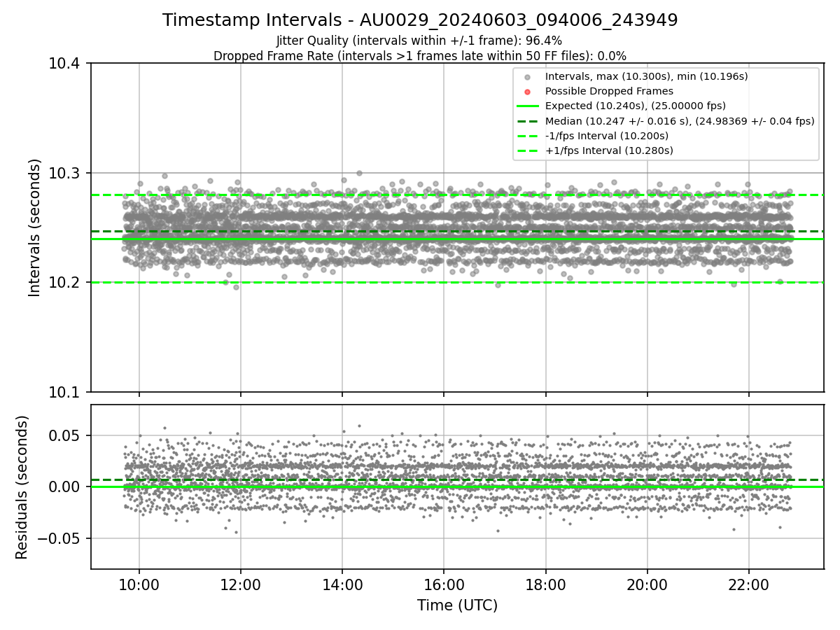This screenshot has width=840, height=630.
Task: Click the 10.4 tick label on the intervals axis
Action: coord(66,64)
